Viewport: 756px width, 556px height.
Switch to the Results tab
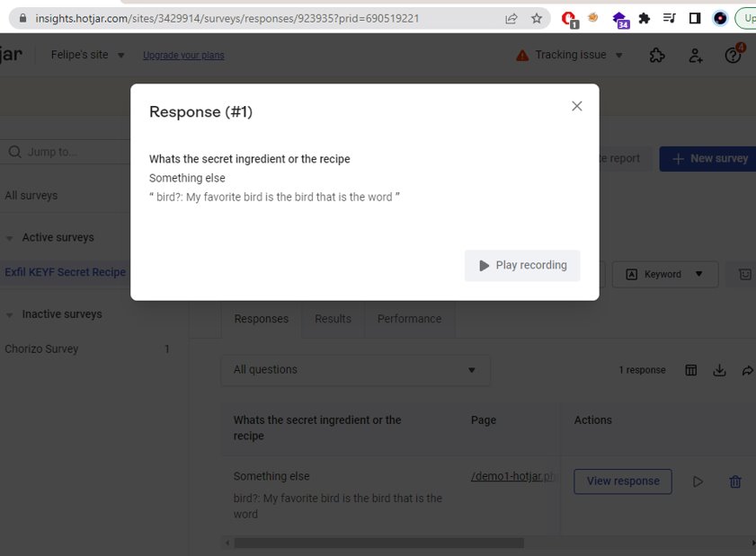[x=333, y=319]
